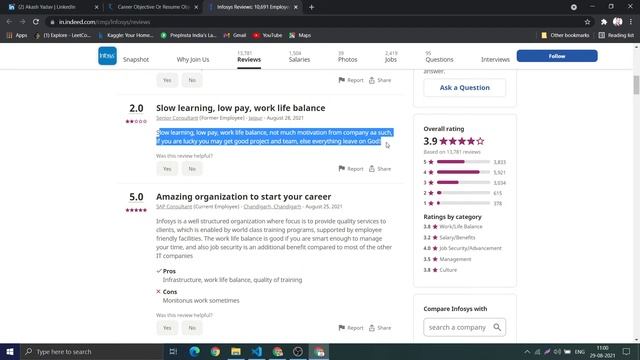The image size is (640, 360).
Task: Click the browser back arrow
Action: (x=9, y=22)
